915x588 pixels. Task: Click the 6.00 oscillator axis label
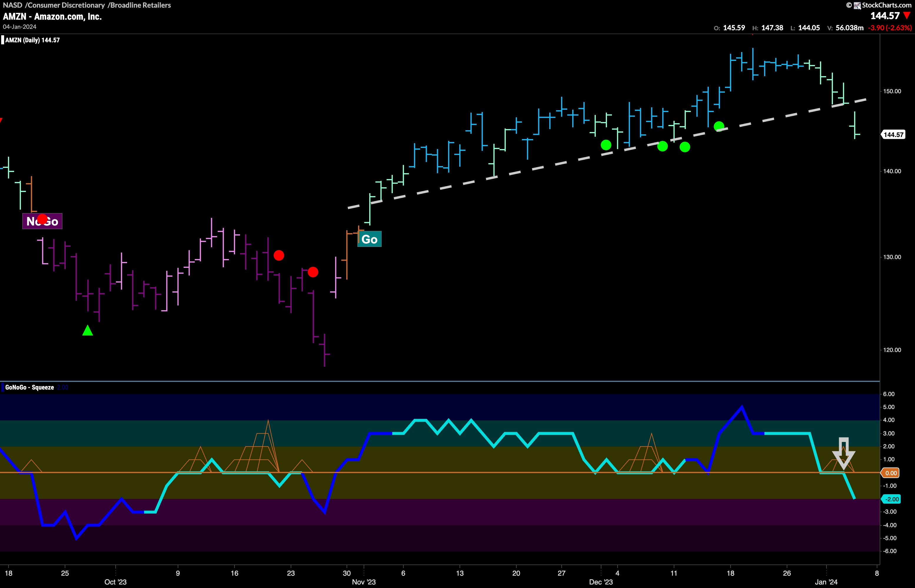pyautogui.click(x=889, y=394)
